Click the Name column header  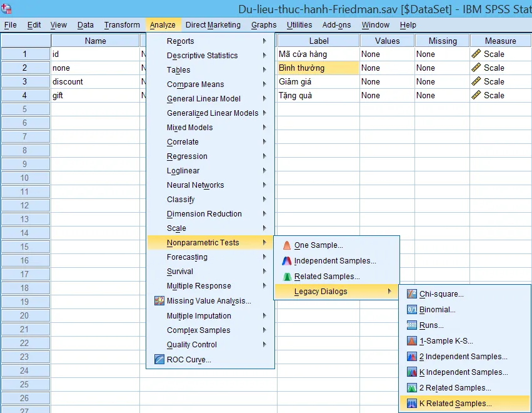point(95,39)
